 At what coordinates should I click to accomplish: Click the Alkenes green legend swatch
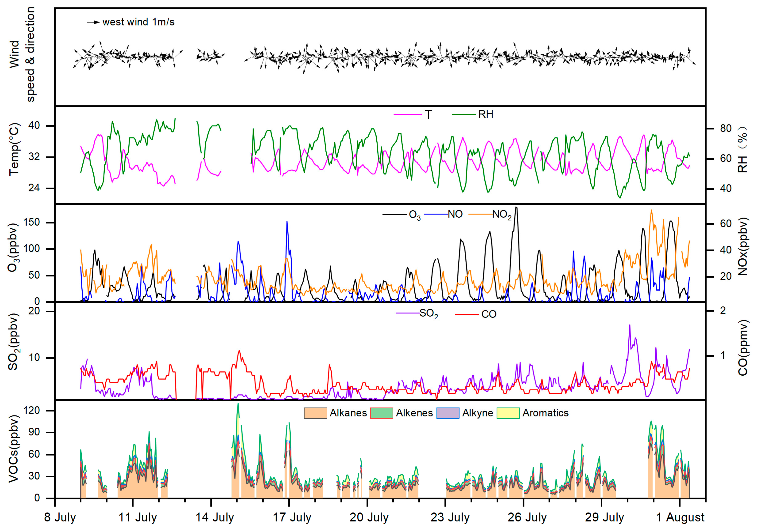click(382, 413)
